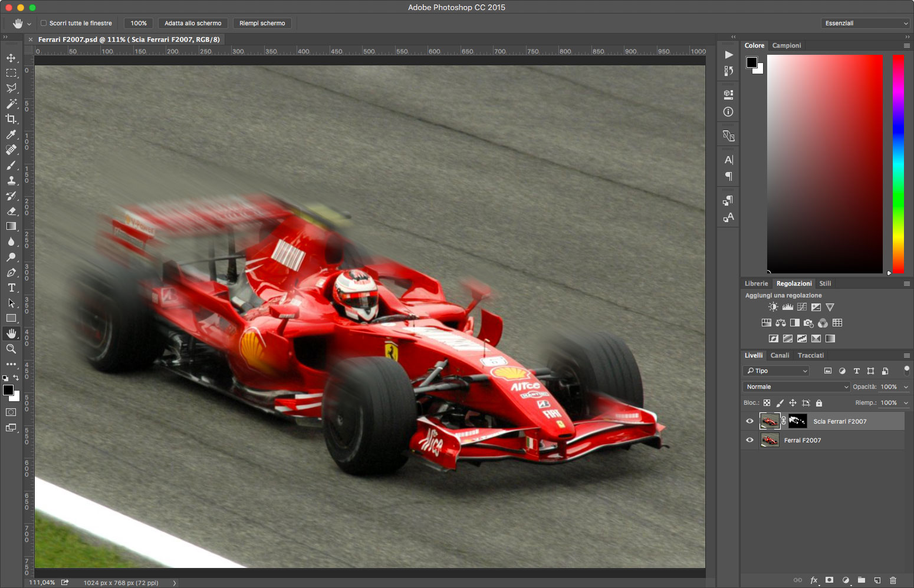Create a new layer icon
This screenshot has width=914, height=588.
coord(877,580)
